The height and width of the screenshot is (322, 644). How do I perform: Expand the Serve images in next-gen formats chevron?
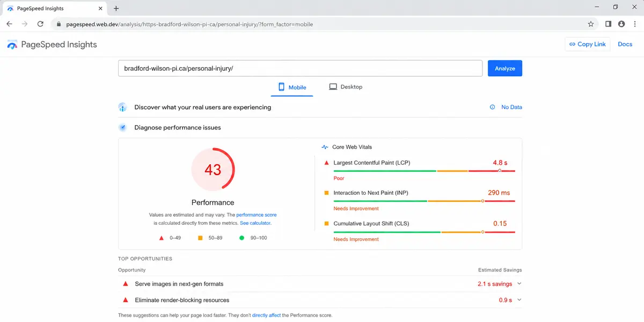point(519,284)
